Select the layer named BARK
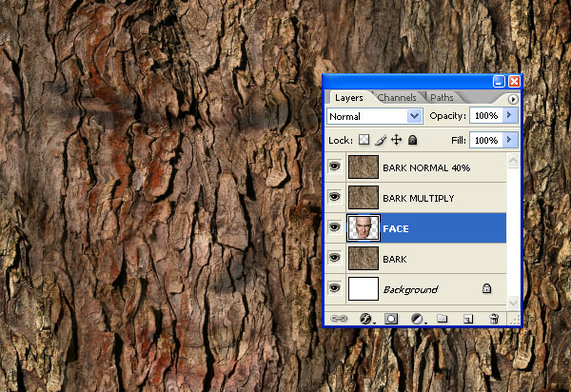 395,259
